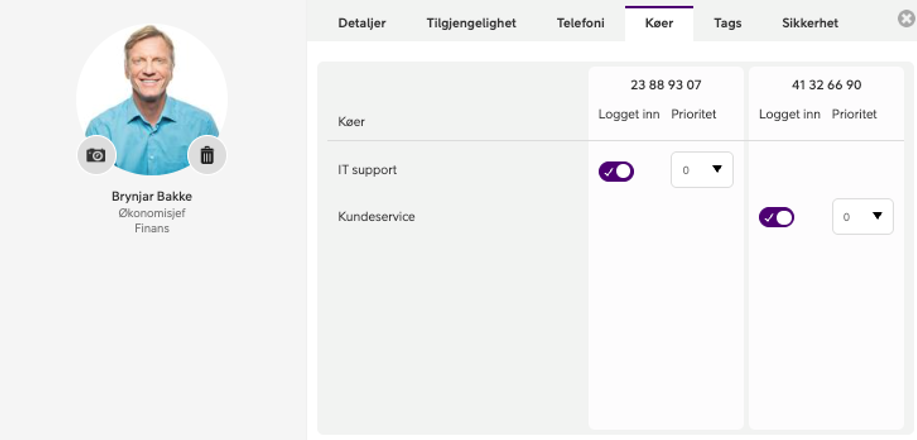917x440 pixels.
Task: Switch to the Detaljer tab
Action: 362,23
